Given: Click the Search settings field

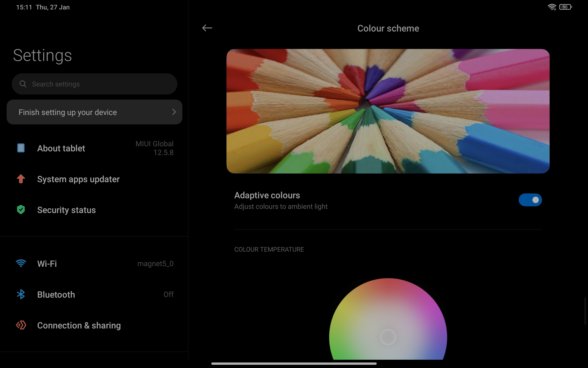Looking at the screenshot, I should tap(95, 84).
